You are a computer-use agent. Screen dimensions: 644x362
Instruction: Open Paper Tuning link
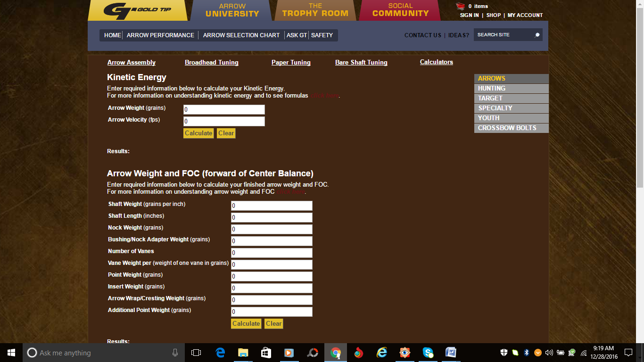(291, 62)
